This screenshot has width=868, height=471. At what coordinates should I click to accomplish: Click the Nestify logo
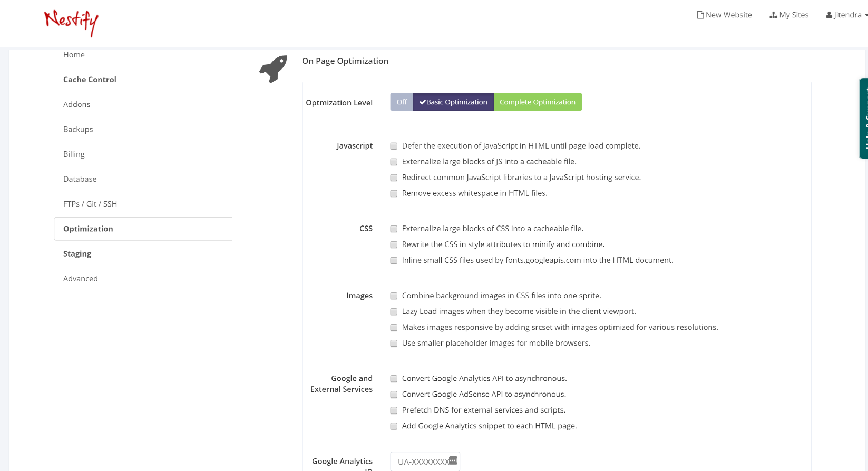[x=71, y=23]
